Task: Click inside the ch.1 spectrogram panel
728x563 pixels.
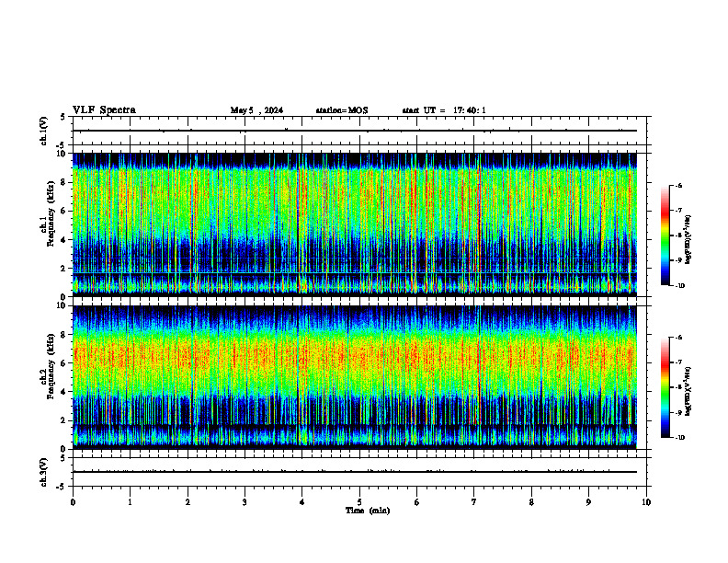Action: tap(355, 224)
